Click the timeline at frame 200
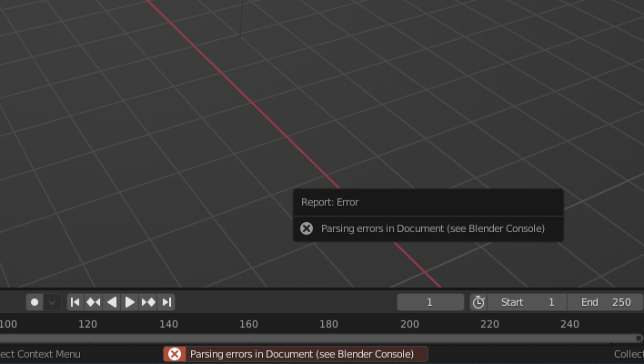The height and width of the screenshot is (364, 644). click(409, 324)
